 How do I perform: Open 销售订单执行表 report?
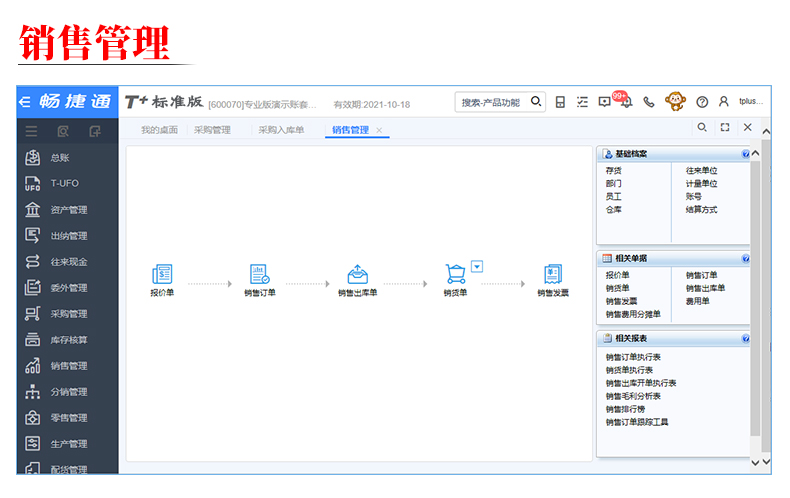[633, 357]
